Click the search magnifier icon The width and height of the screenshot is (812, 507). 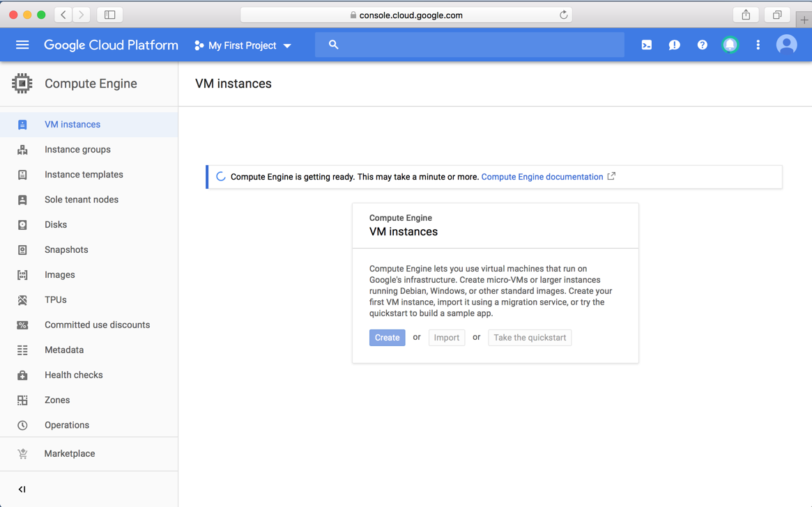coord(333,45)
